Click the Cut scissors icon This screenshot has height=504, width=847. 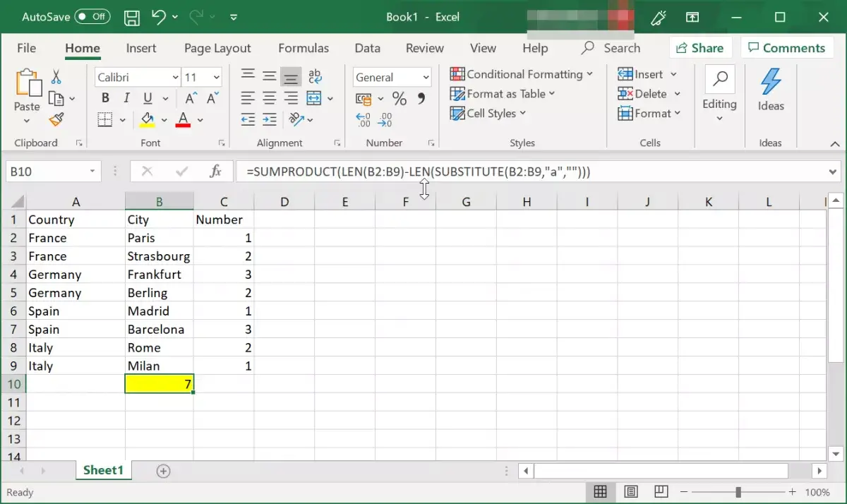coord(56,77)
